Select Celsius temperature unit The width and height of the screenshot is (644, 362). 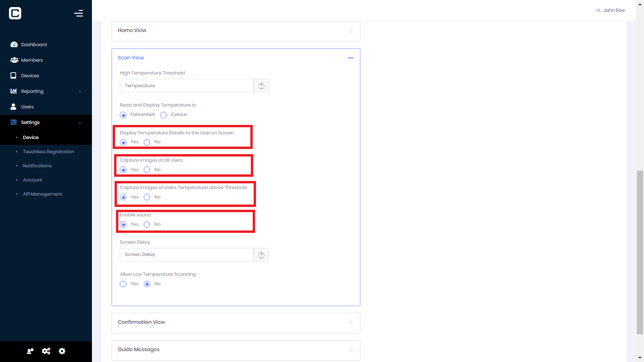pos(163,115)
